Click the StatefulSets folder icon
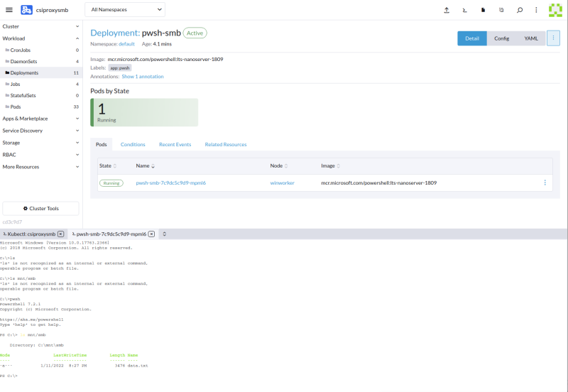Viewport: 568px width, 392px height. tap(7, 95)
